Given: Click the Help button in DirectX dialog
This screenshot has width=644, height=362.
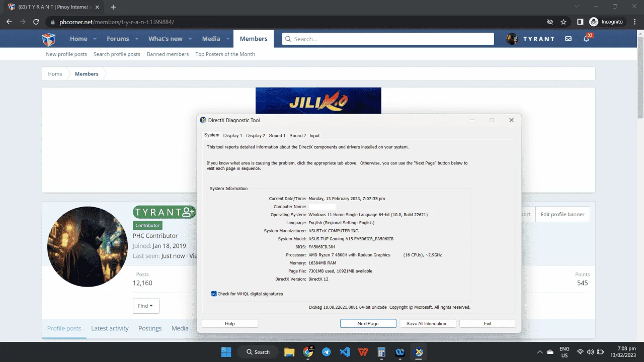Looking at the screenshot, I should point(230,323).
